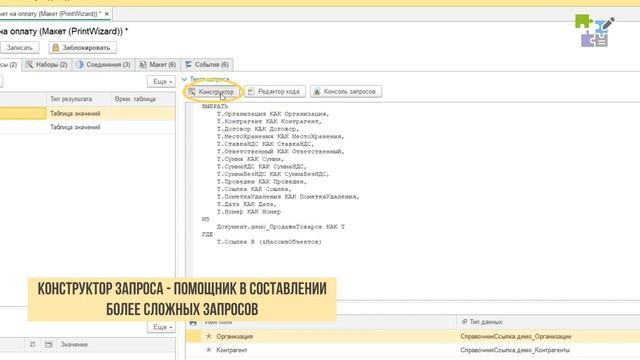Click the Записать button
Screen dimensions: 640x360
point(19,48)
